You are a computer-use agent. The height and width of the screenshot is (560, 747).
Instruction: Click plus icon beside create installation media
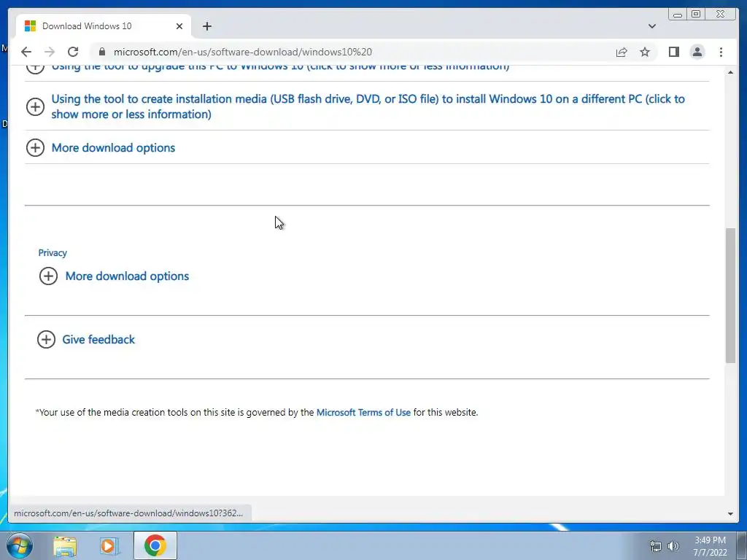coord(35,106)
